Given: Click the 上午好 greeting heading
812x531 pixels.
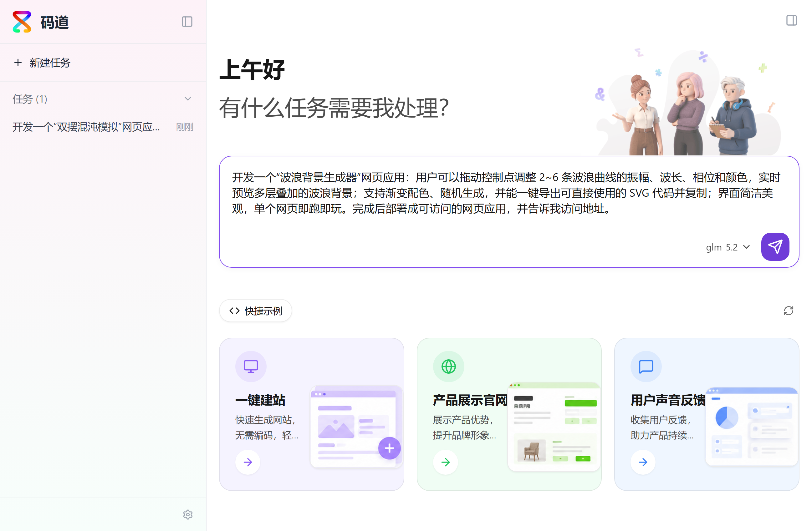Looking at the screenshot, I should coord(252,69).
